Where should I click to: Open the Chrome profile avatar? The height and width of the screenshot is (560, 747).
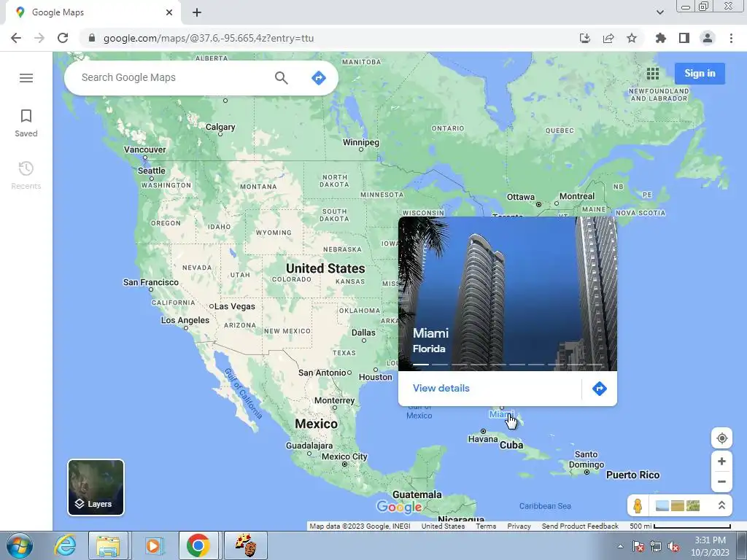point(708,38)
